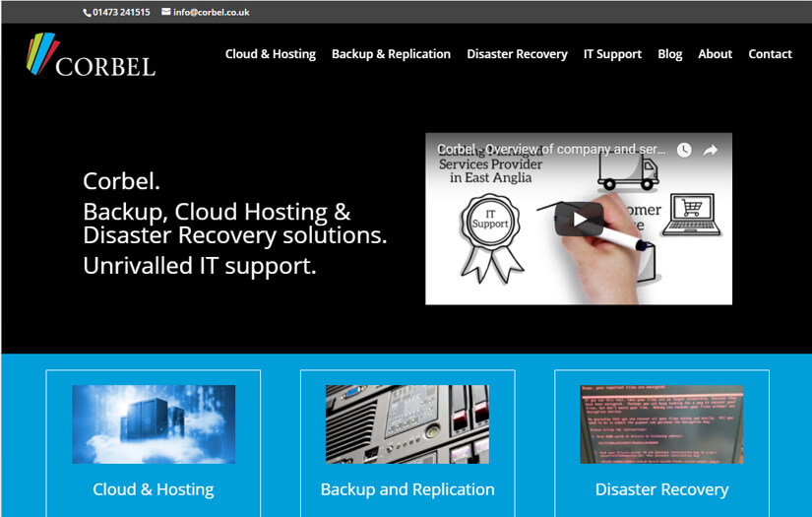Image resolution: width=812 pixels, height=517 pixels.
Task: Click the envelope icon beside info@corbel.co.uk
Action: pyautogui.click(x=165, y=12)
